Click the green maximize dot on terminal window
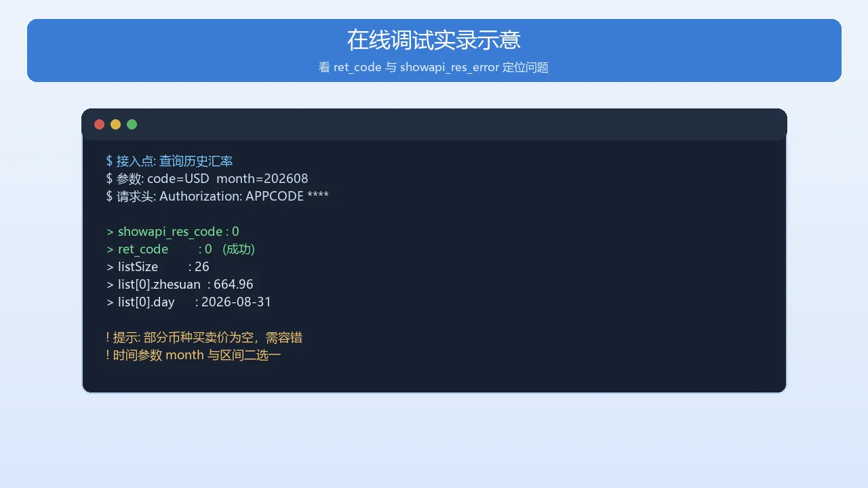The width and height of the screenshot is (868, 488). tap(132, 124)
